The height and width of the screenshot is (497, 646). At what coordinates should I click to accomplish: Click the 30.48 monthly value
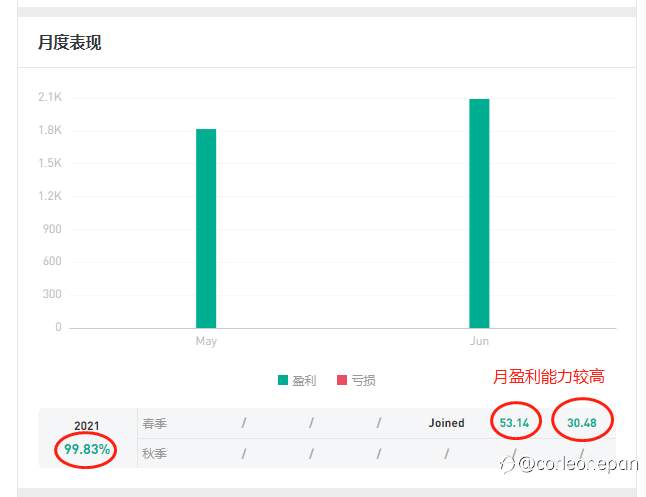(582, 423)
